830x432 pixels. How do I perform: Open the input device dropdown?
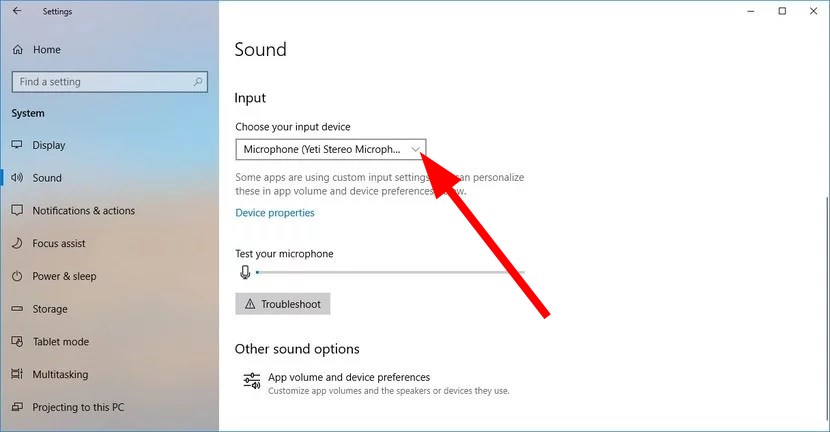[331, 149]
